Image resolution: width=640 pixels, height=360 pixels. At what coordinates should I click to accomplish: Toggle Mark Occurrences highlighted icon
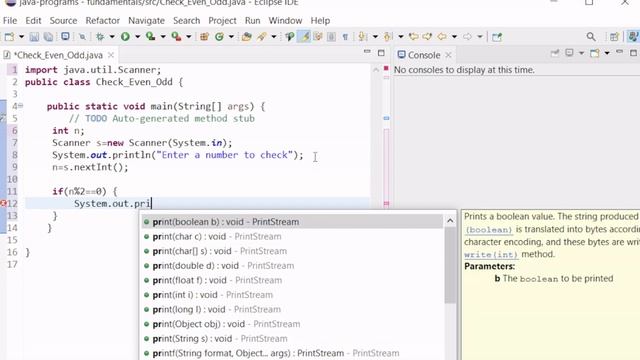[304, 37]
